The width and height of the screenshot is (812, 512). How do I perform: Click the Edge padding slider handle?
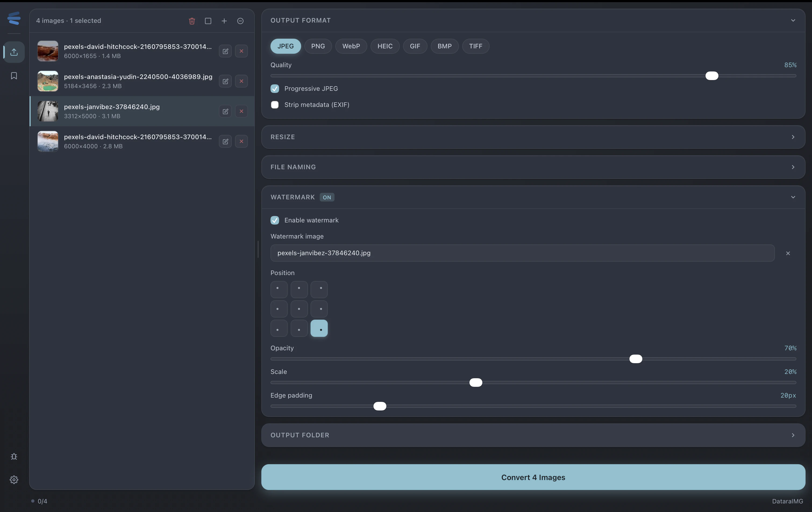(x=380, y=406)
